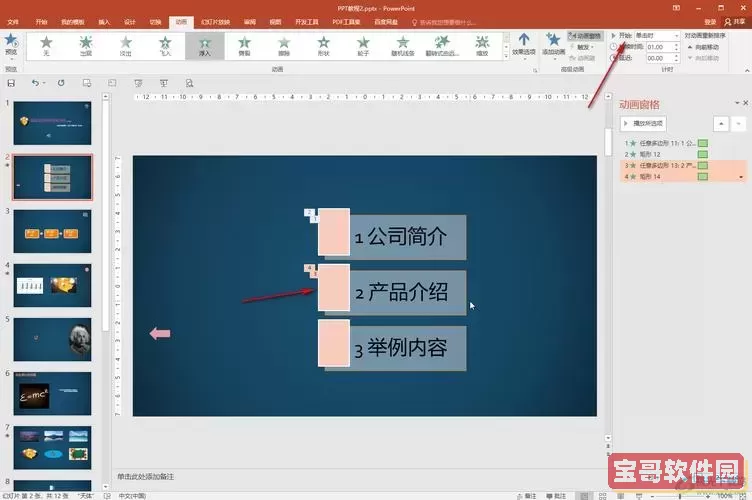The height and width of the screenshot is (500, 752).
Task: Select the Split animation effect
Action: (245, 46)
